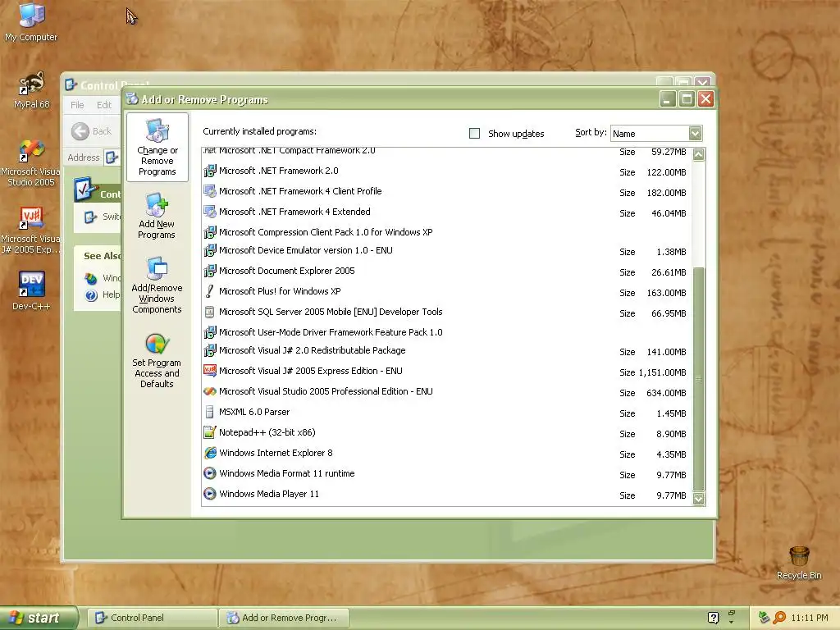This screenshot has height=630, width=840.
Task: Select Microsoft Document Explorer 2005 entry
Action: [x=447, y=271]
